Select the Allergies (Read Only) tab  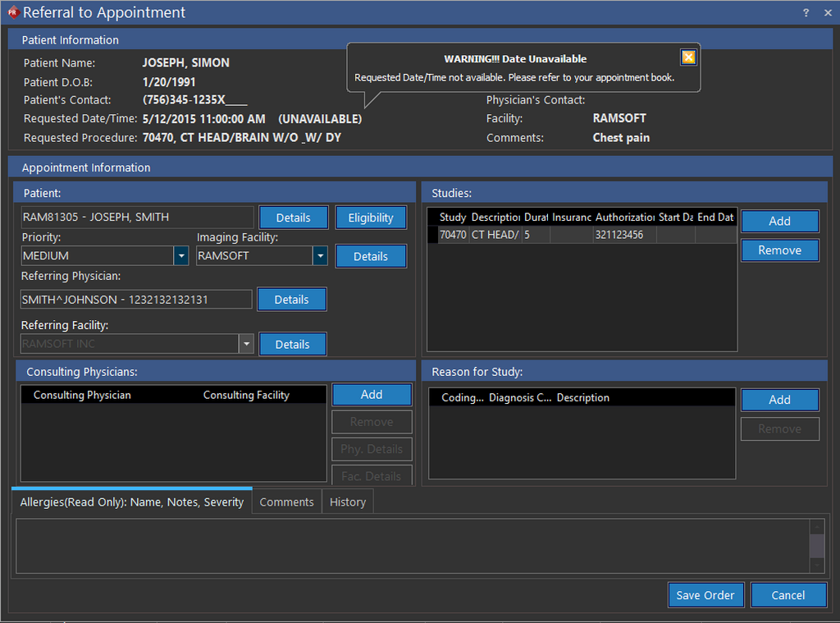point(131,502)
